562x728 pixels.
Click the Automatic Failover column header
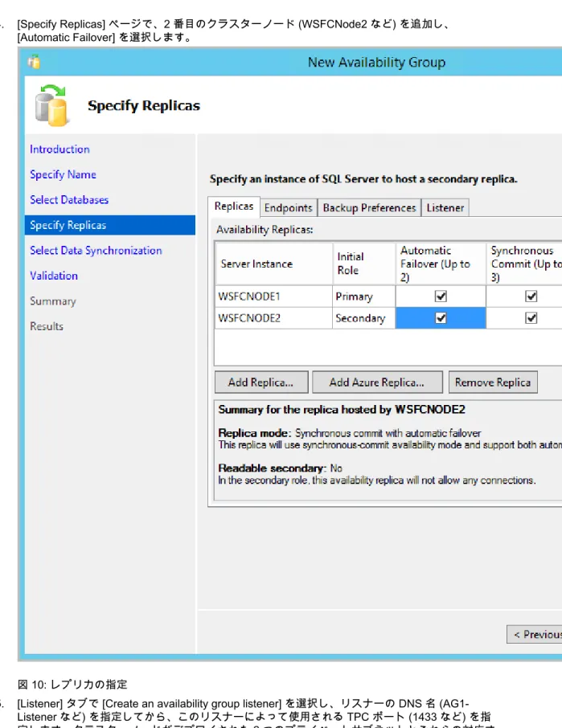[441, 264]
